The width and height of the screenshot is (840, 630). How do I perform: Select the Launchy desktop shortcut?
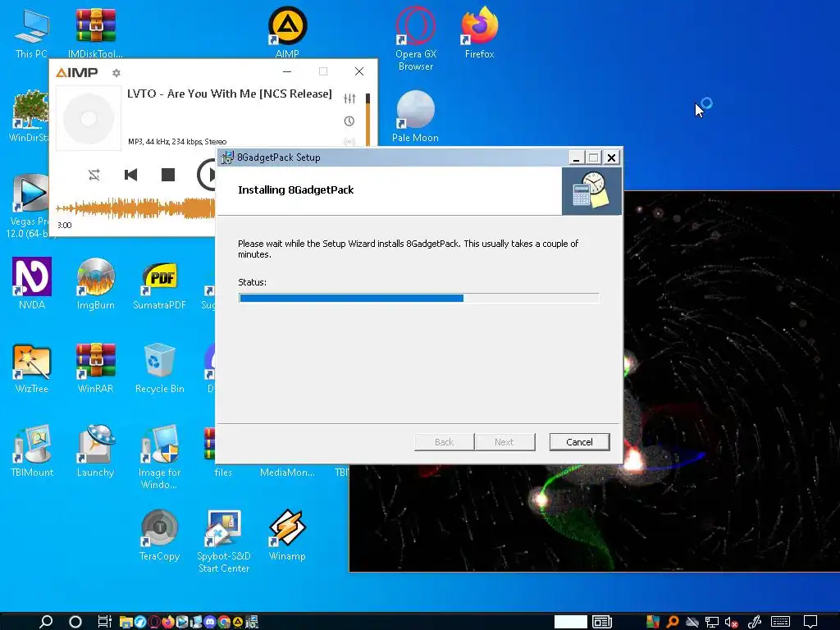[x=95, y=451]
